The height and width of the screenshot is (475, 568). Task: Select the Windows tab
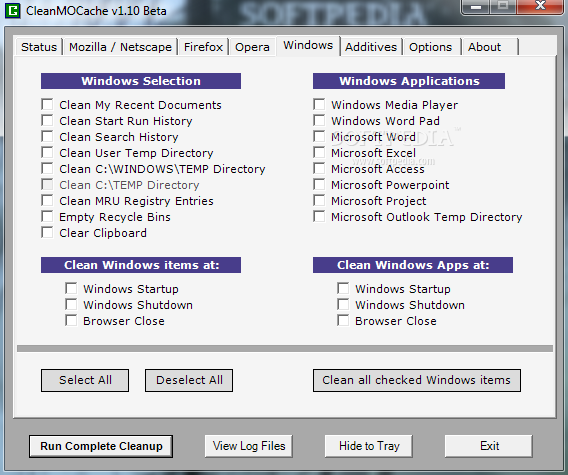(x=308, y=46)
